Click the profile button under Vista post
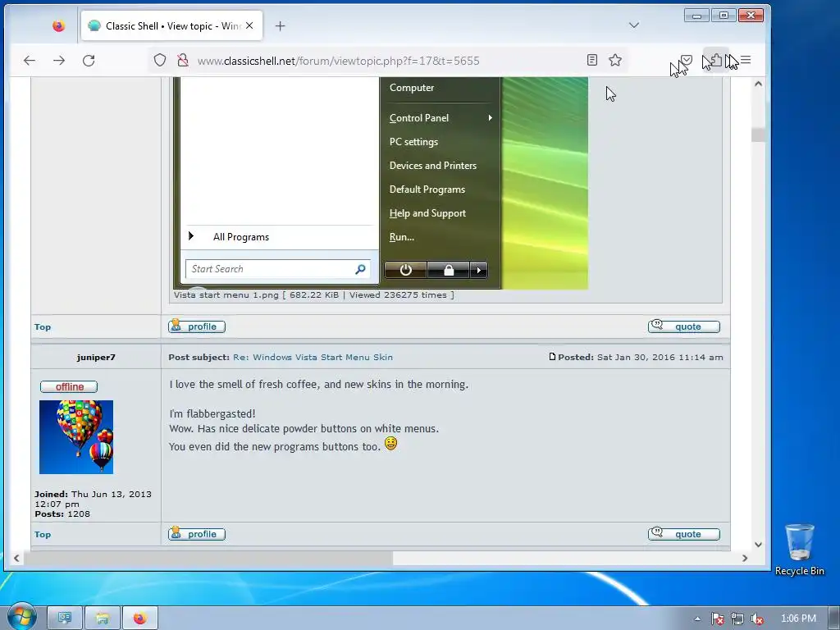Viewport: 840px width, 630px height. coord(197,326)
